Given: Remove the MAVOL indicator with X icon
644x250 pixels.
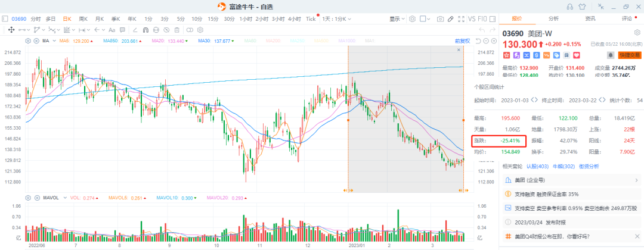Looking at the screenshot, I should [36, 198].
